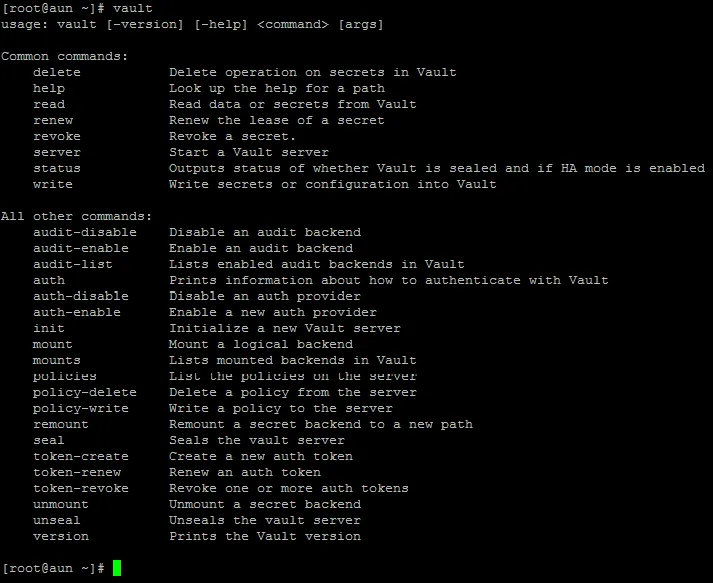Click the 'All other commands:' heading

[x=76, y=216]
